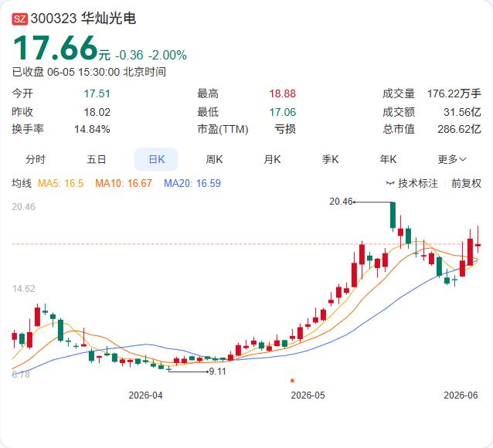The height and width of the screenshot is (448, 493).
Task: Click the 2026-06 date axis label
Action: [x=461, y=395]
